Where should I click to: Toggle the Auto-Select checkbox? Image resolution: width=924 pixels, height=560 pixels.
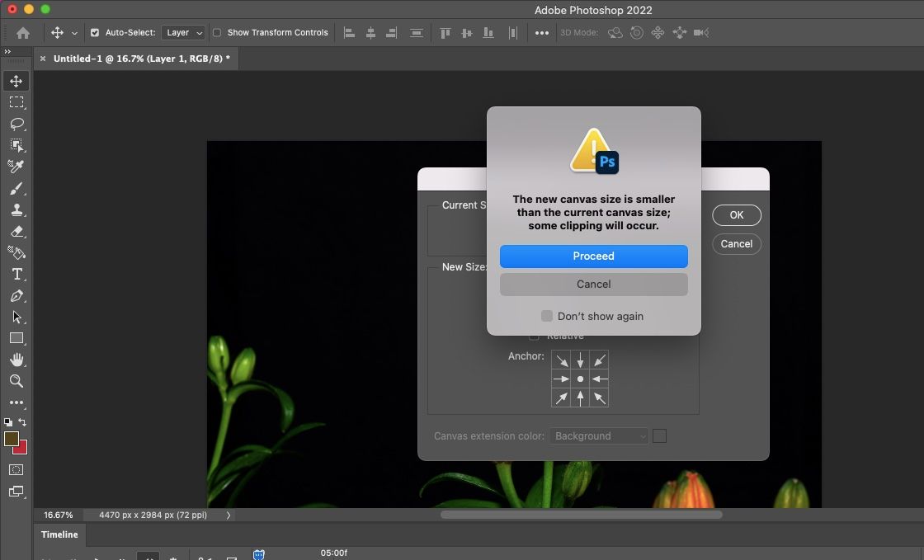(95, 33)
